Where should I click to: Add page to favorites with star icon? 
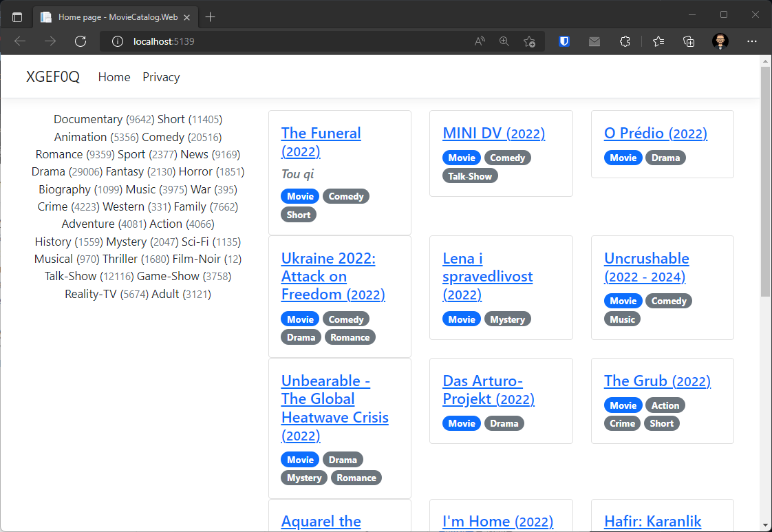529,41
